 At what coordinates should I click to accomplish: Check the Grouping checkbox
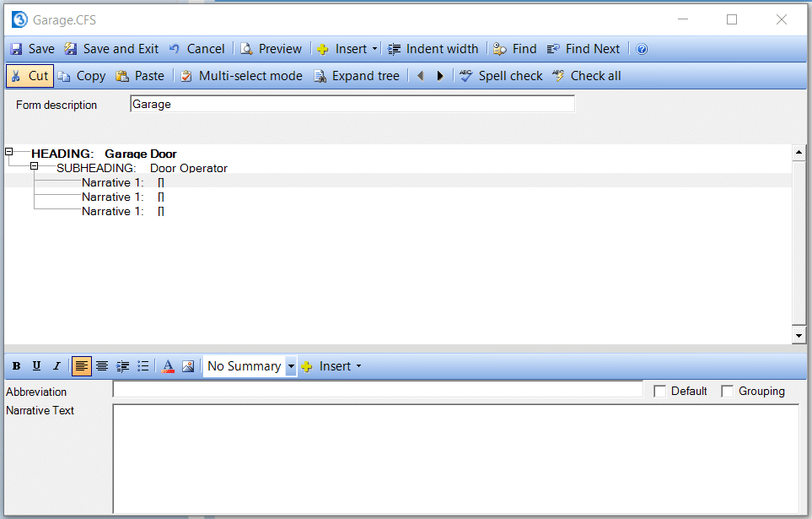point(728,392)
